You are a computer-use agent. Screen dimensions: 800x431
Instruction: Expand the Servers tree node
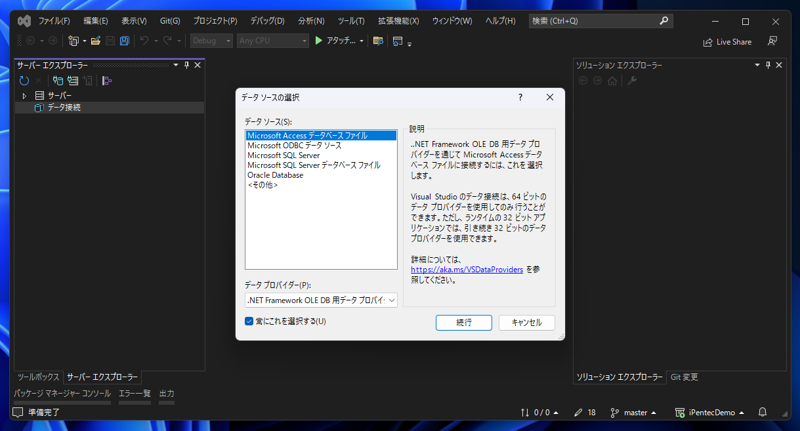tap(24, 95)
